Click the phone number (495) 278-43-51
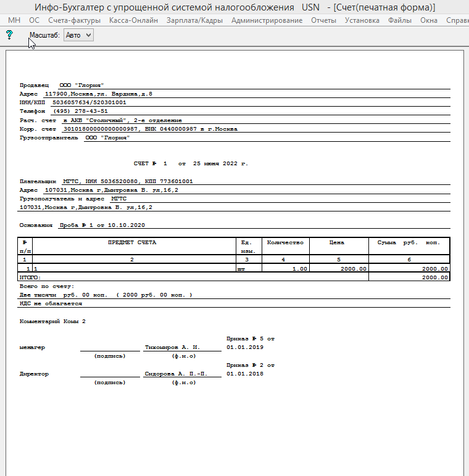Image resolution: width=469 pixels, height=476 pixels. click(x=80, y=111)
